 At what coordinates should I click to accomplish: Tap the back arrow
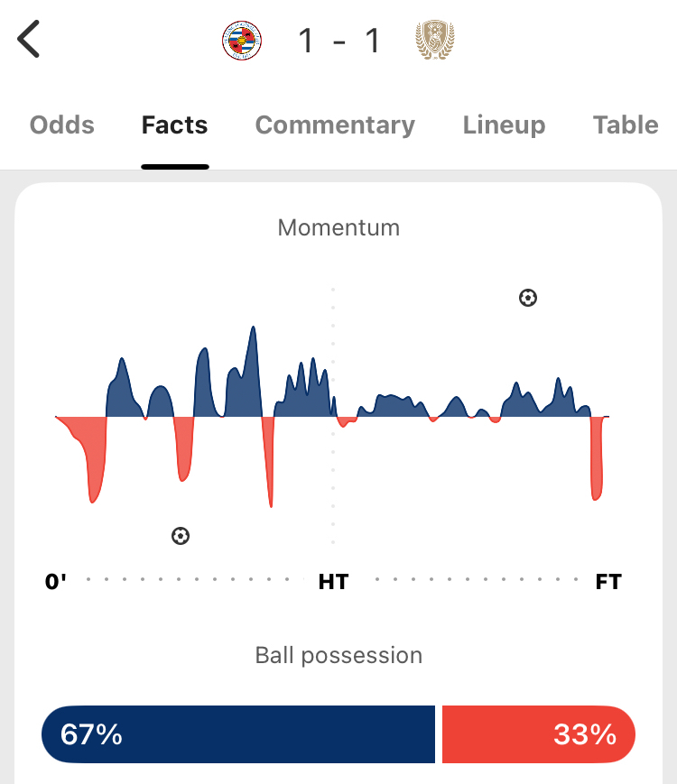pos(29,41)
